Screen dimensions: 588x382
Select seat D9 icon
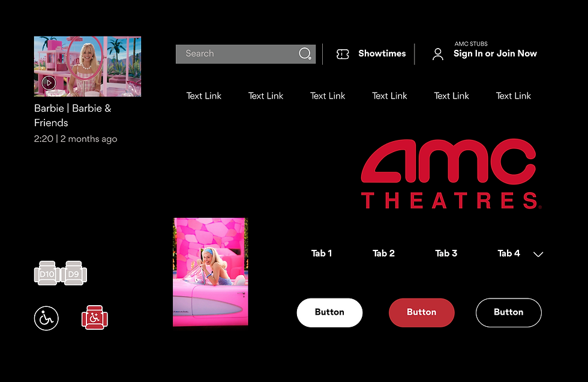coord(74,273)
